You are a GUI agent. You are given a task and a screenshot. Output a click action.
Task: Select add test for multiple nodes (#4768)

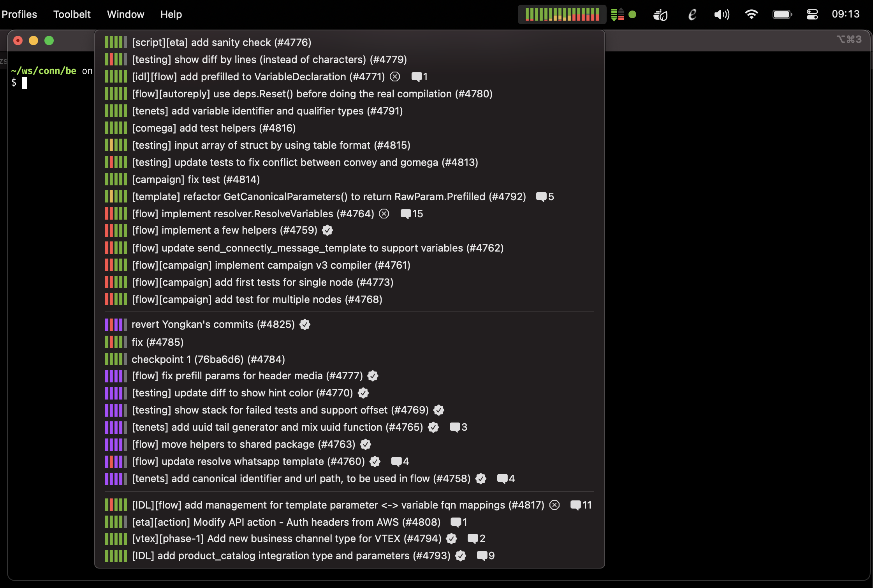(349, 299)
